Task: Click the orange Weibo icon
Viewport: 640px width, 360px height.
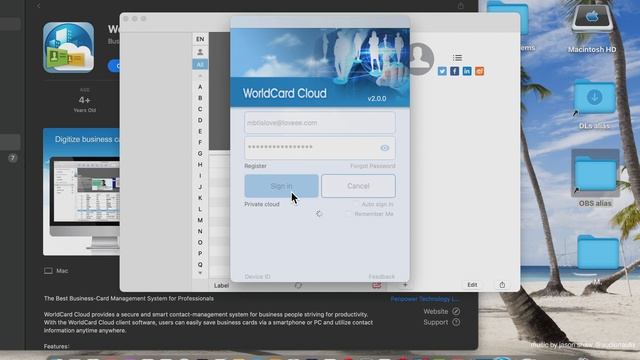Action: [480, 71]
